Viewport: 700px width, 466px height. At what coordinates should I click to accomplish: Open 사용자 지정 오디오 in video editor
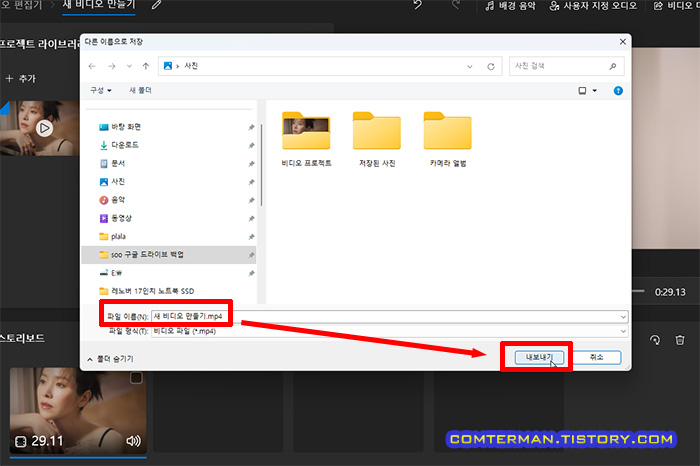click(x=593, y=6)
